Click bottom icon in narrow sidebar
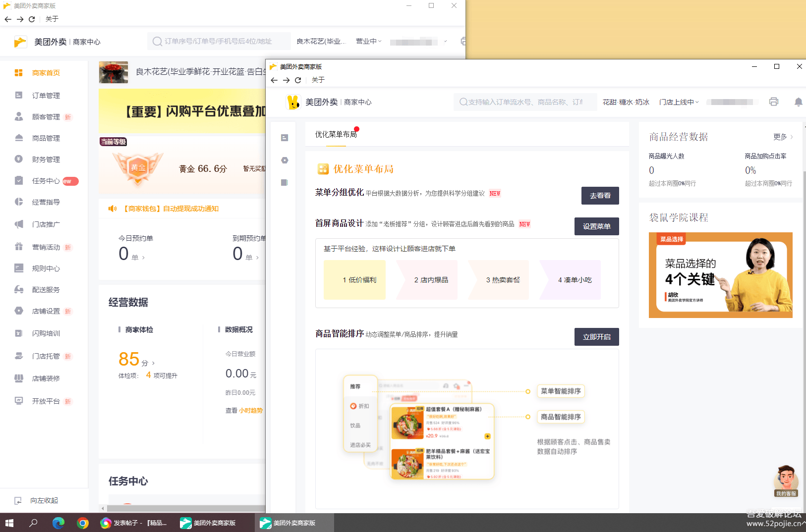Viewport: 806px width, 532px height. [x=285, y=182]
